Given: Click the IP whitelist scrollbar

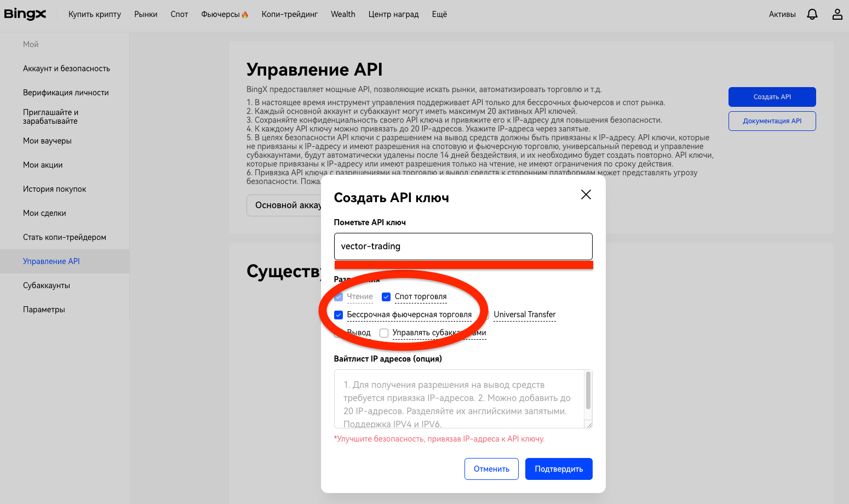Looking at the screenshot, I should 588,391.
